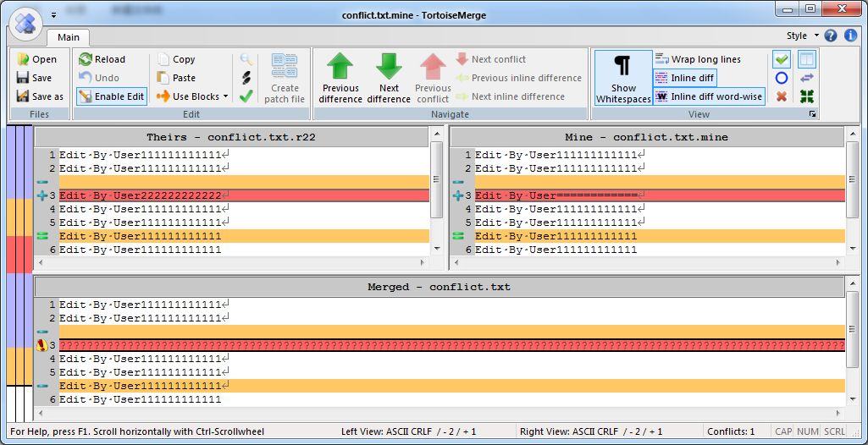Click the Mine - conflict.txt.mine pane header

click(x=647, y=137)
